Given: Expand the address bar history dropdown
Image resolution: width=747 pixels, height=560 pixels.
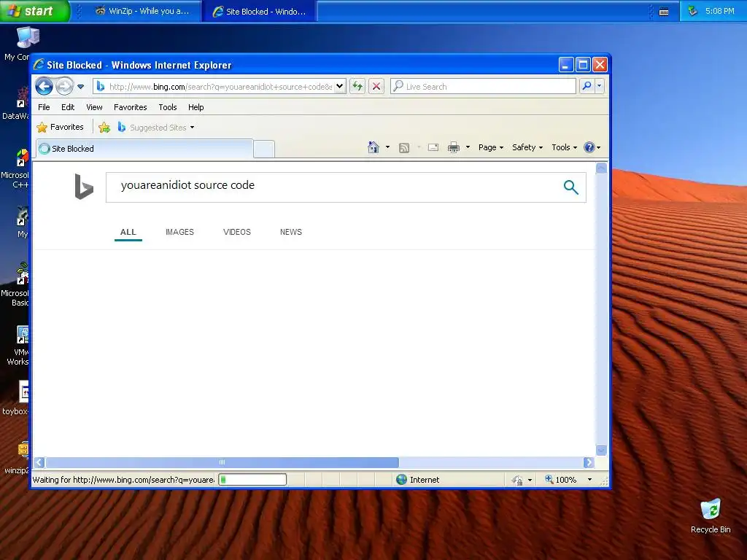Looking at the screenshot, I should click(340, 87).
